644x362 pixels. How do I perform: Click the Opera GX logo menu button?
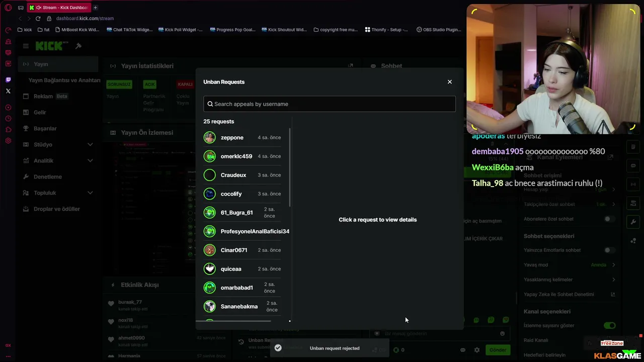pyautogui.click(x=8, y=8)
